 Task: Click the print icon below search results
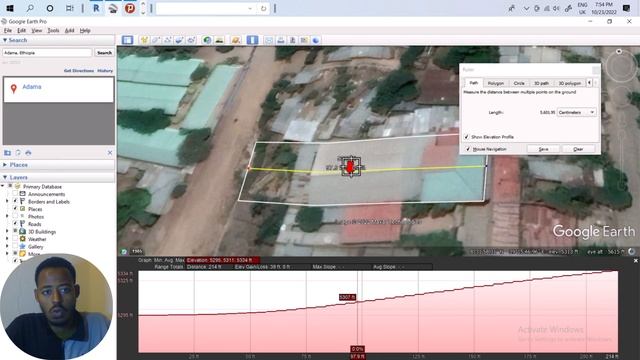coord(28,153)
